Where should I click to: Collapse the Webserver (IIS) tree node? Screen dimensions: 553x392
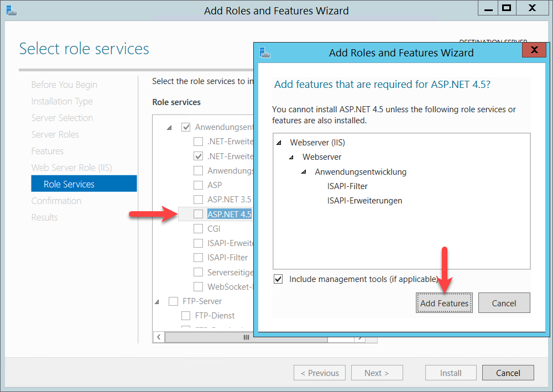tap(279, 143)
